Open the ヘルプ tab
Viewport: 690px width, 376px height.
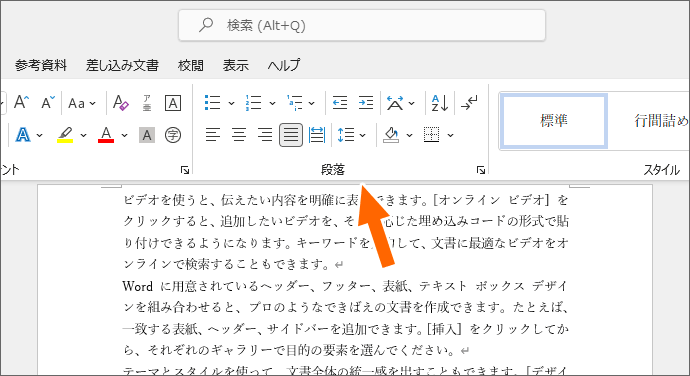coord(284,66)
